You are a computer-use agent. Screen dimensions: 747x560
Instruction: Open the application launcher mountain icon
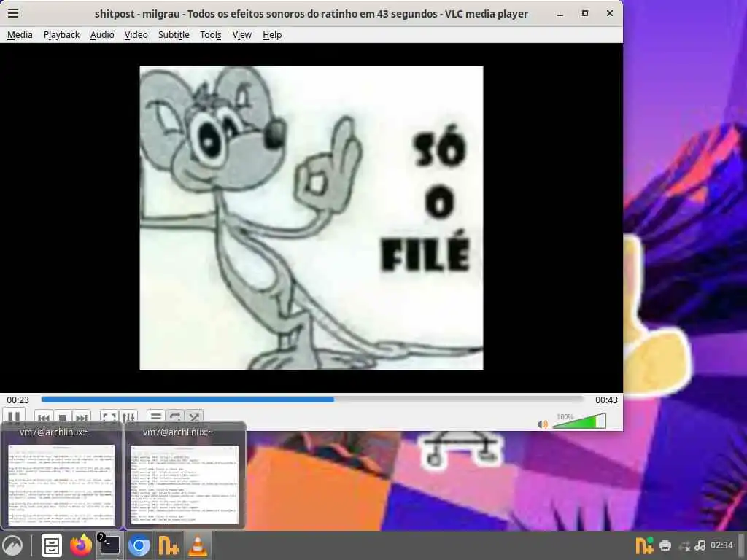pyautogui.click(x=13, y=545)
